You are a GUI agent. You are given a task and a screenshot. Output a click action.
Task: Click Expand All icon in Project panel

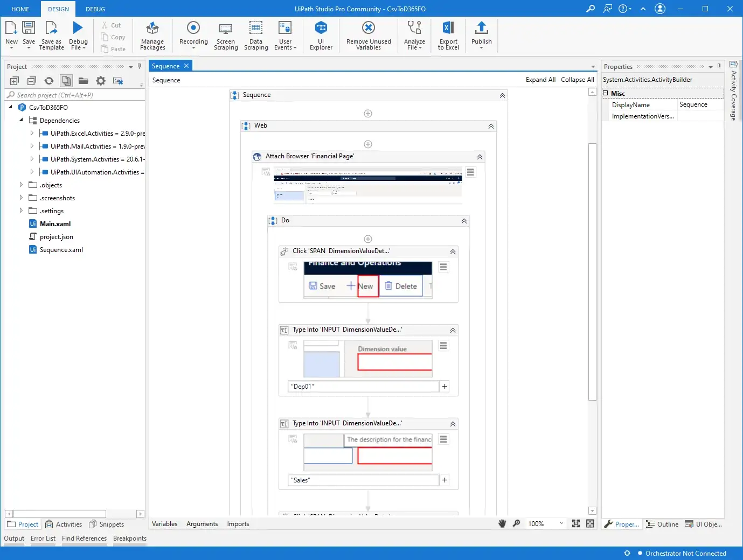[15, 81]
